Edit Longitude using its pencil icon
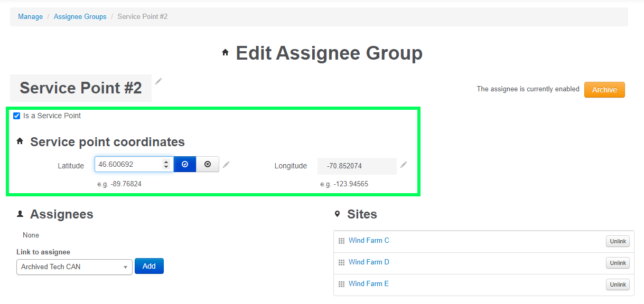The image size is (644, 304). [x=404, y=165]
